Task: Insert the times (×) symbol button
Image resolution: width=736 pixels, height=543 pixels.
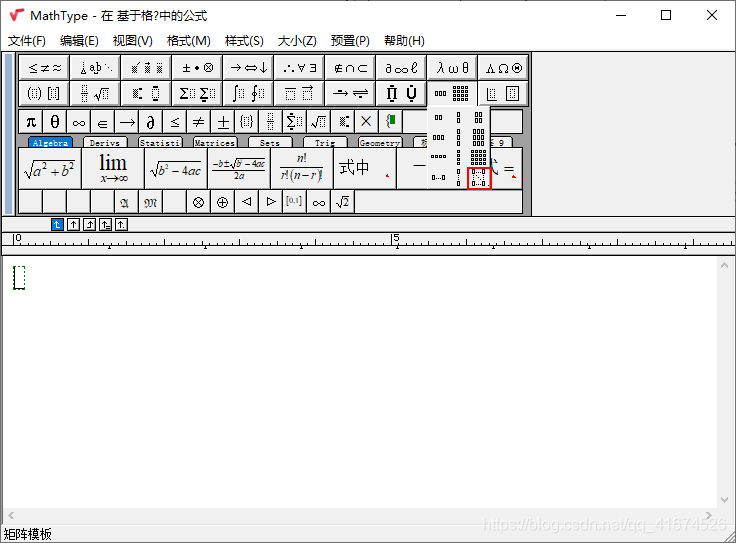Action: click(x=366, y=122)
